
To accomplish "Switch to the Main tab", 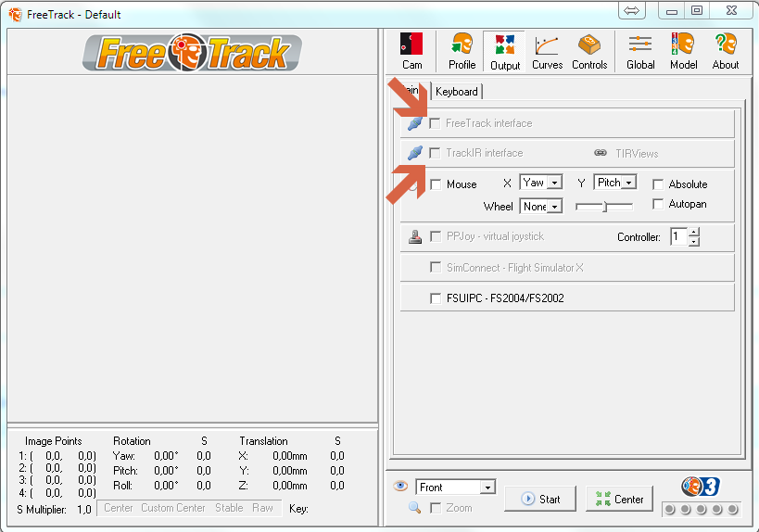I will (x=411, y=90).
